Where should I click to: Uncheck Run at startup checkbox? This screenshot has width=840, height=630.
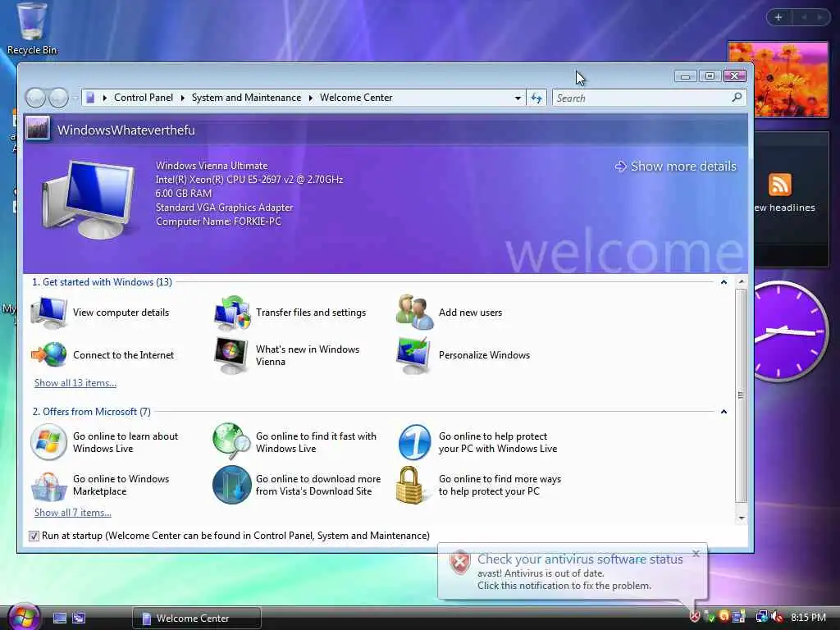point(34,536)
